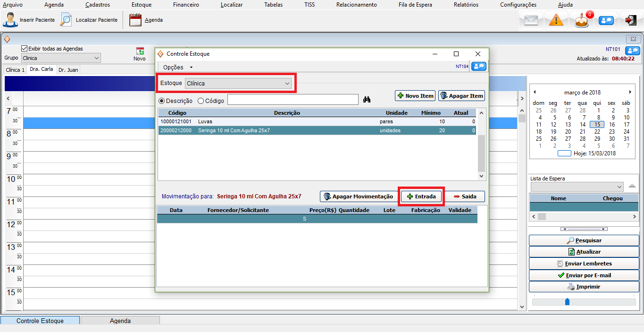Click the Novo appointment icon
The height and width of the screenshot is (332, 644).
click(140, 51)
